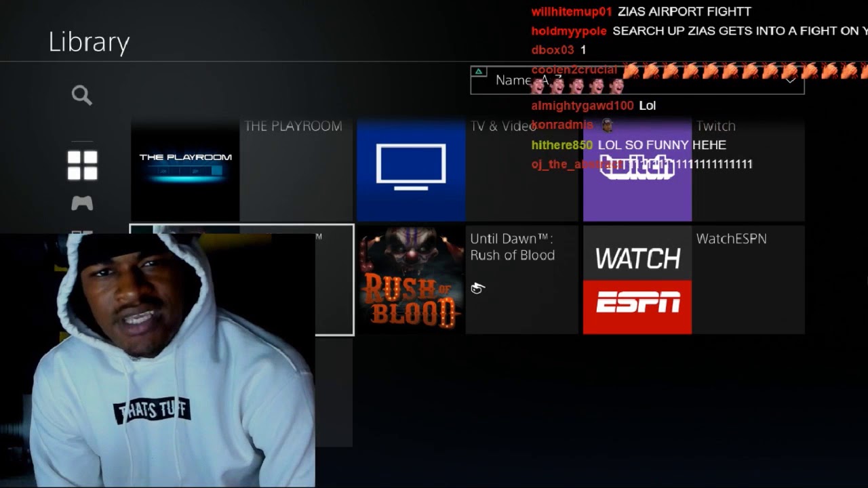Click chat message "ZIAS AIRPORT FIGHTT"
This screenshot has height=488, width=868.
click(684, 12)
